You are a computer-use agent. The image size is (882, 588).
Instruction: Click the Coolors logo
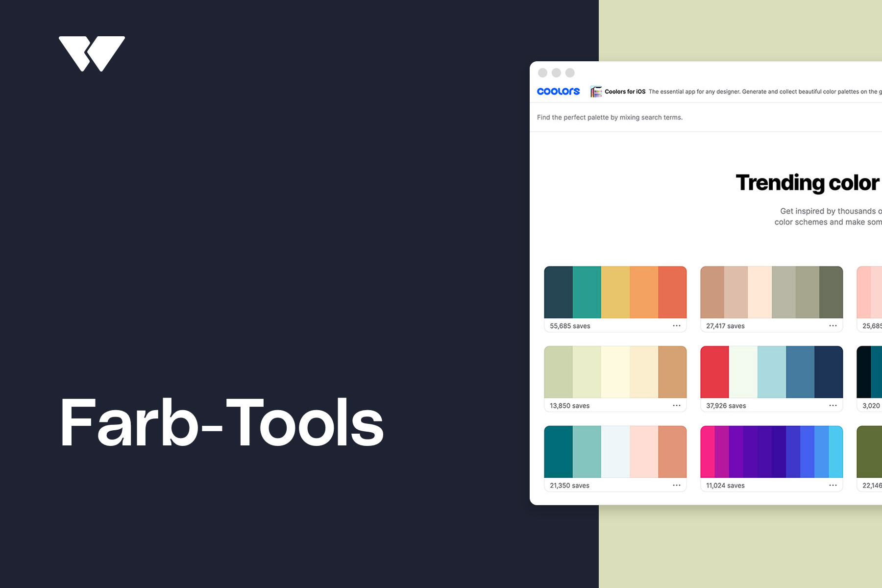(x=558, y=92)
